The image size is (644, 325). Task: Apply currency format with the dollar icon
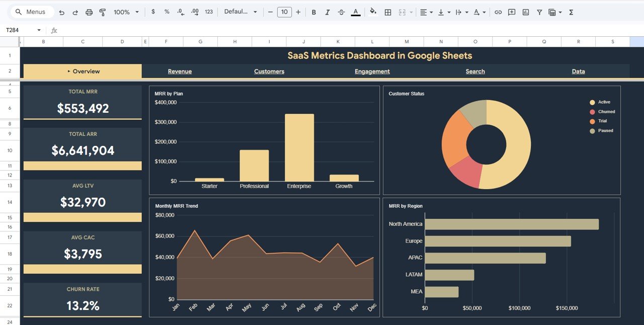(153, 12)
